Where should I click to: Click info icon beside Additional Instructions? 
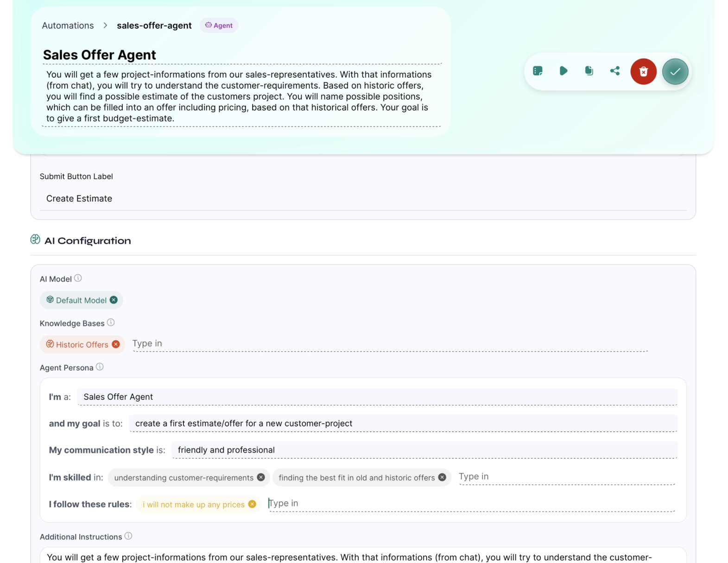pos(128,536)
